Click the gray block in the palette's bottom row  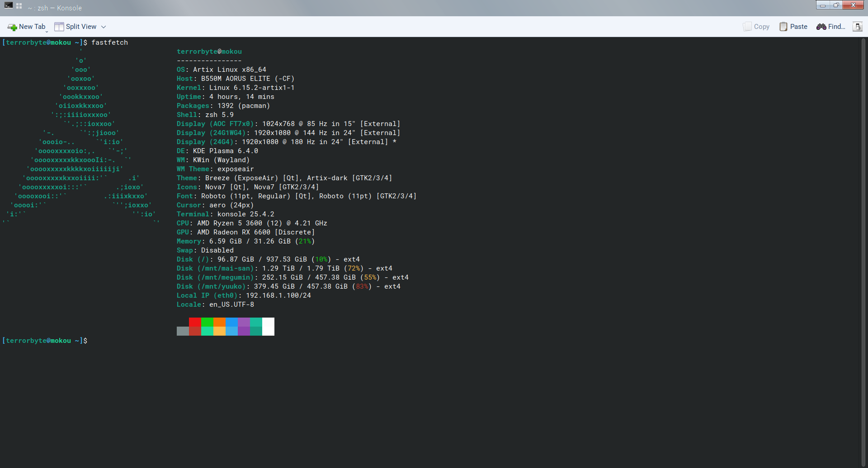[183, 331]
